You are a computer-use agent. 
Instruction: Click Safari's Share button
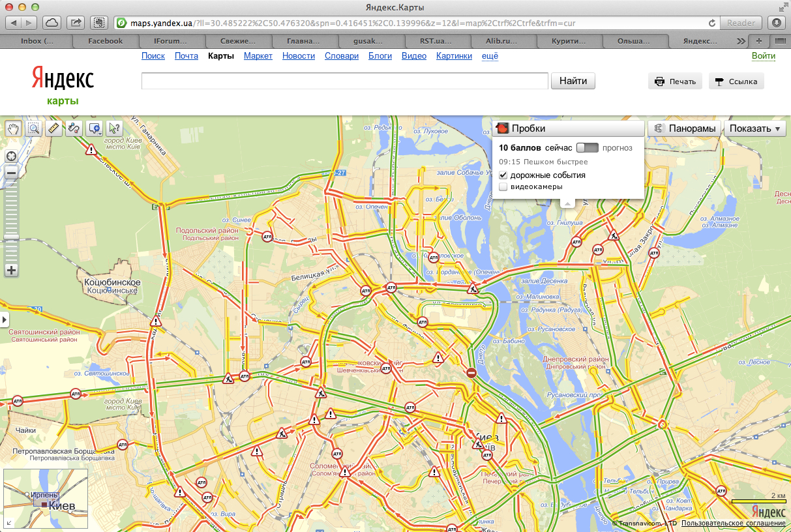76,23
